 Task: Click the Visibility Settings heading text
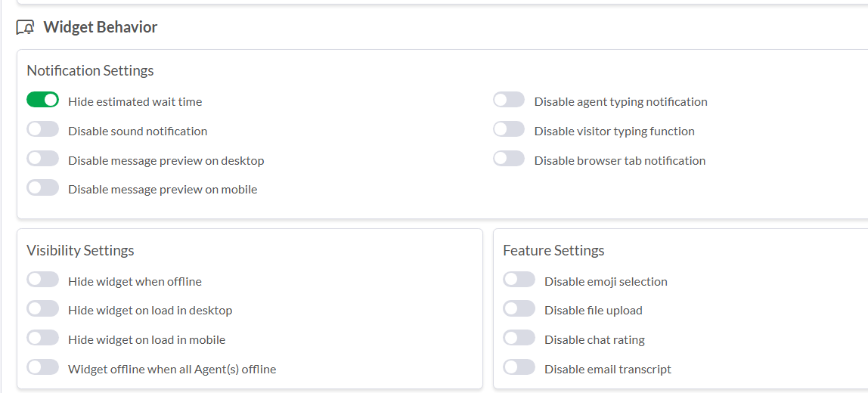pyautogui.click(x=80, y=250)
